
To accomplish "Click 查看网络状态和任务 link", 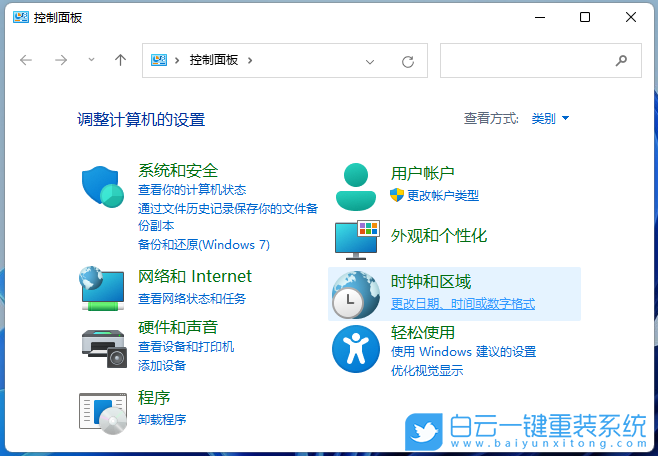I will coord(192,299).
